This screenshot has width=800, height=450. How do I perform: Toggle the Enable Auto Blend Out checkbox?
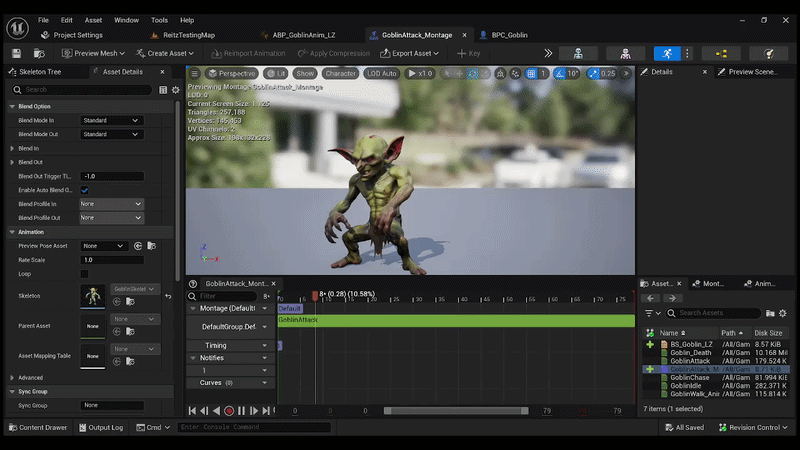85,190
